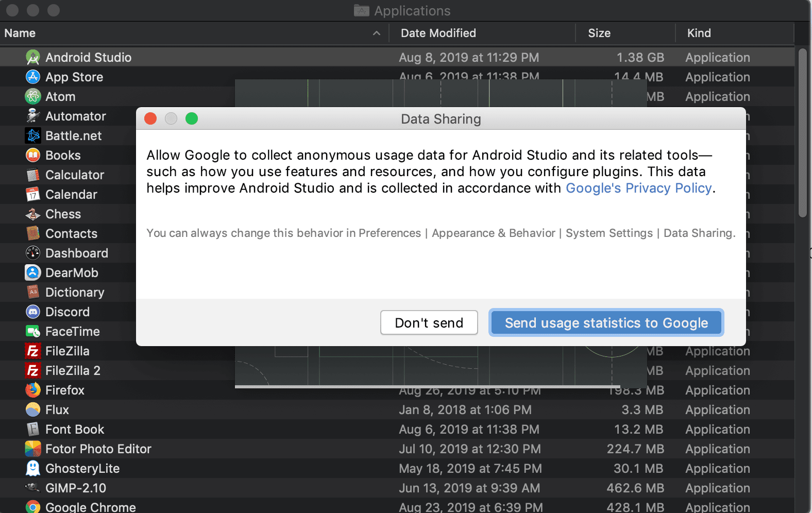Select the FaceTime icon
The image size is (812, 513).
(x=33, y=331)
